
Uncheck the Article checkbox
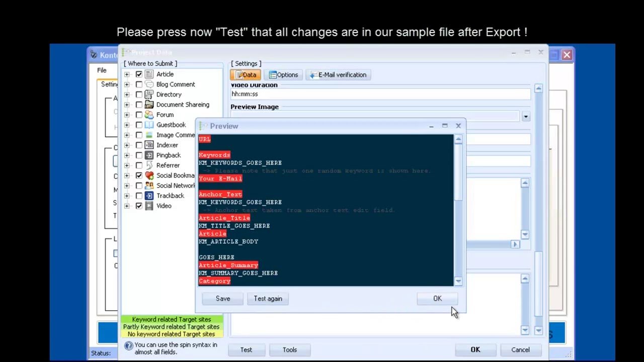pos(139,74)
